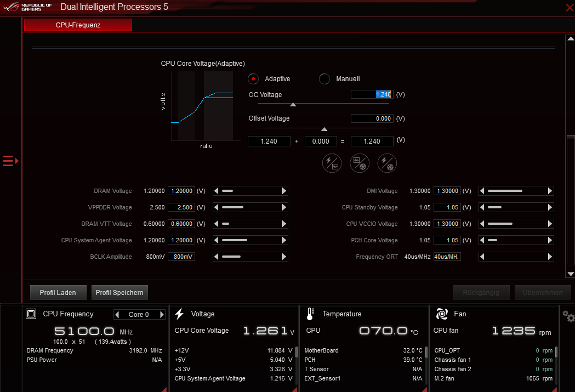The image size is (575, 392).
Task: Click the CPU Standby Voltage value field
Action: point(447,208)
